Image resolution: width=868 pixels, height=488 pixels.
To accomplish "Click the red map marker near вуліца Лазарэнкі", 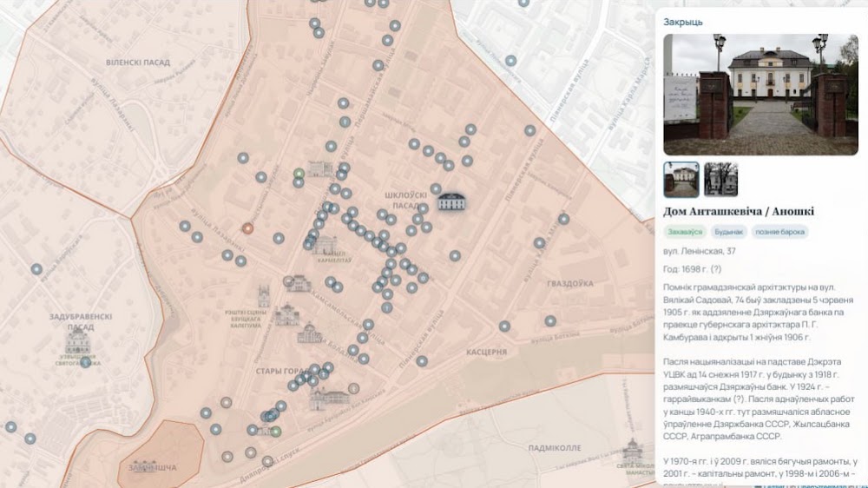I will [x=247, y=228].
